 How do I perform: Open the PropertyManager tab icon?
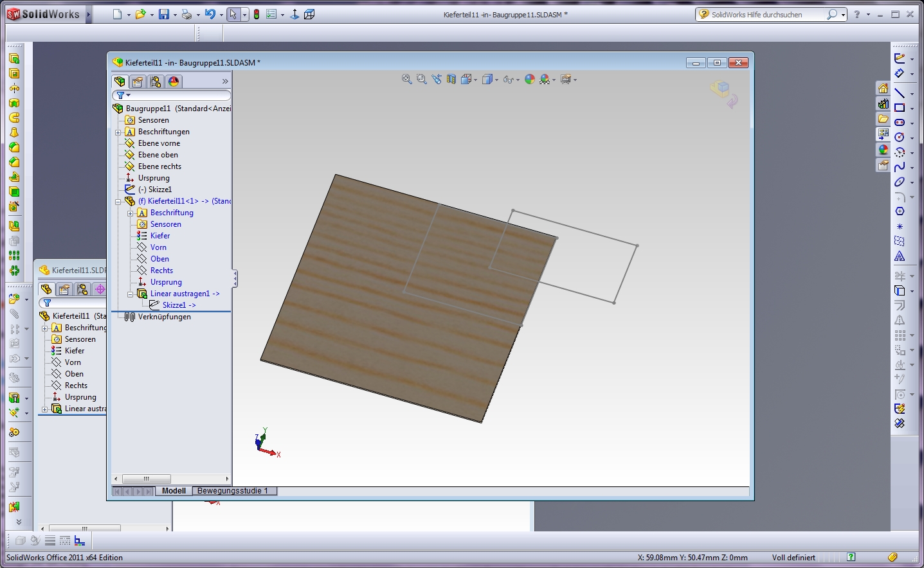[x=138, y=82]
